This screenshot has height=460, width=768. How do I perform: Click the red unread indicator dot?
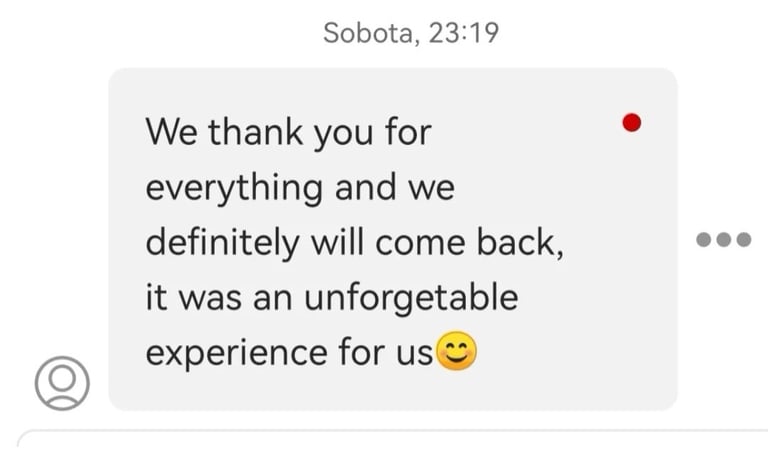point(631,123)
